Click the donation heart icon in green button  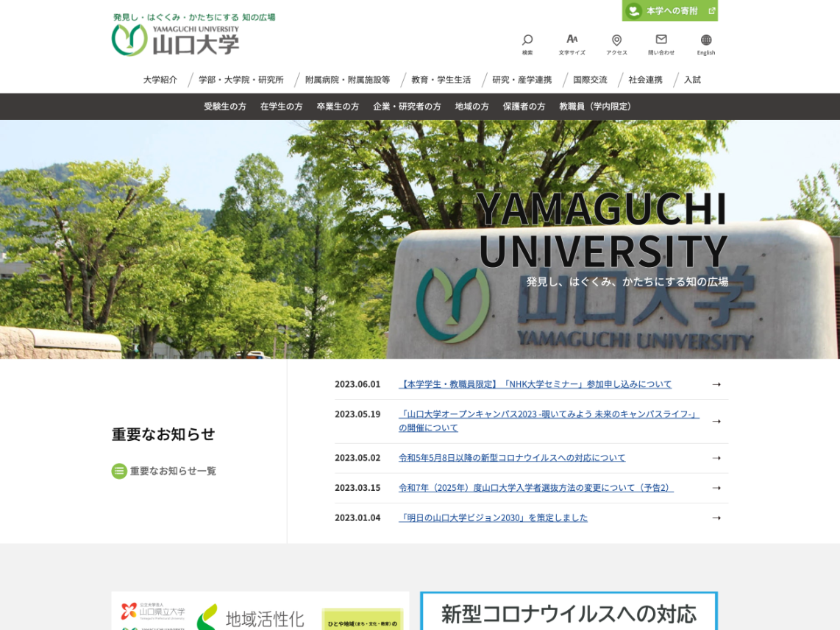tap(634, 11)
